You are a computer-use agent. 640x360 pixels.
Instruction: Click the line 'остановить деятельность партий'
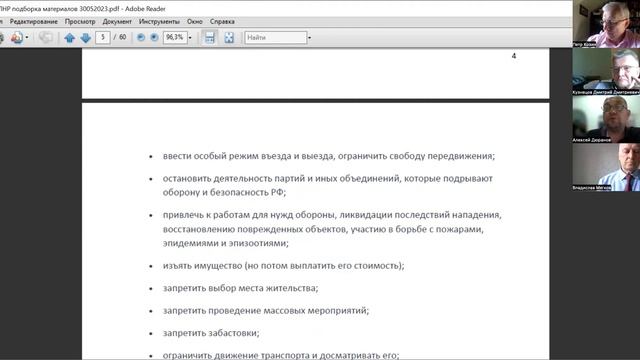coord(328,178)
